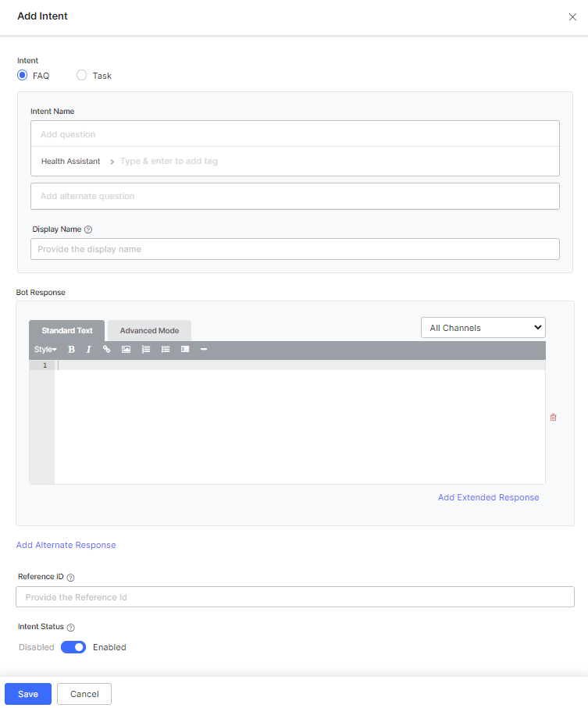Click the Add Alternate Response link
This screenshot has height=708, width=588.
66,545
